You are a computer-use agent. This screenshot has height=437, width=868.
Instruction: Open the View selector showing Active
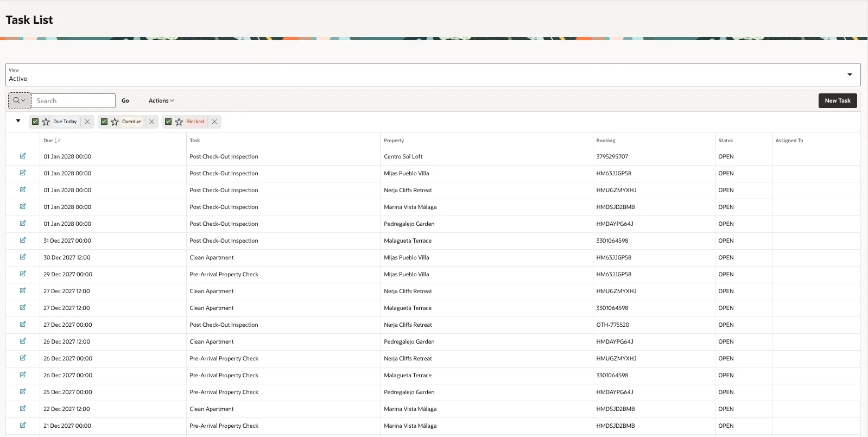tap(433, 74)
